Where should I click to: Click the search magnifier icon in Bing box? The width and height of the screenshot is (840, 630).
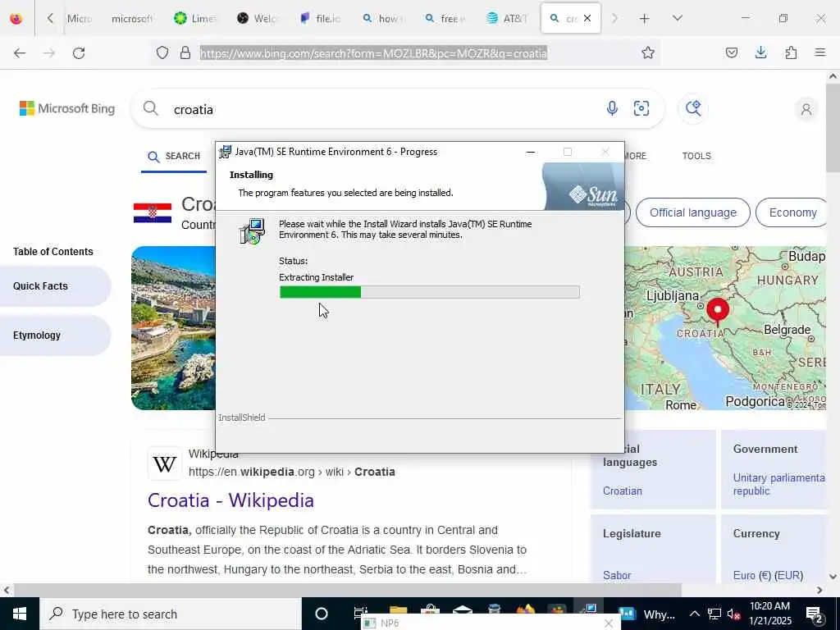(151, 109)
